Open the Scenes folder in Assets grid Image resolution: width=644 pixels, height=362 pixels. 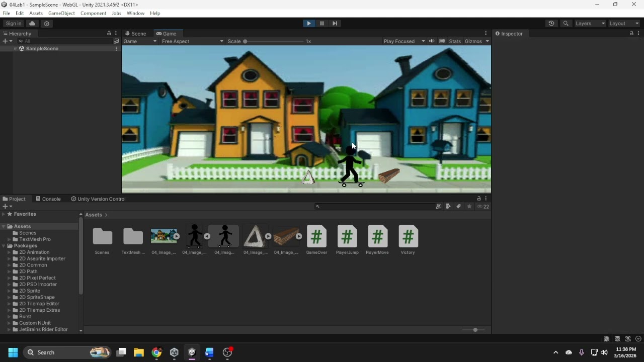102,239
